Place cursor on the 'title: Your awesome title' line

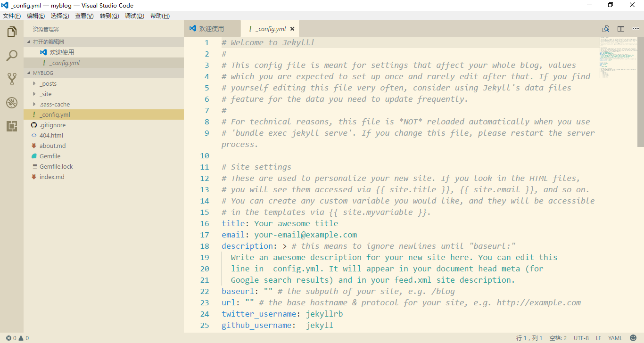(280, 223)
